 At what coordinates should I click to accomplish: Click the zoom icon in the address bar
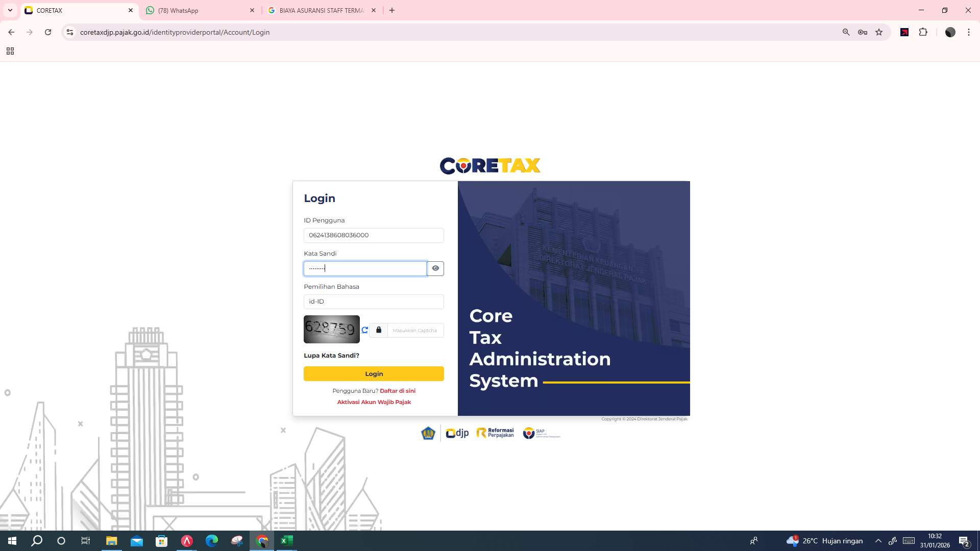(x=846, y=32)
